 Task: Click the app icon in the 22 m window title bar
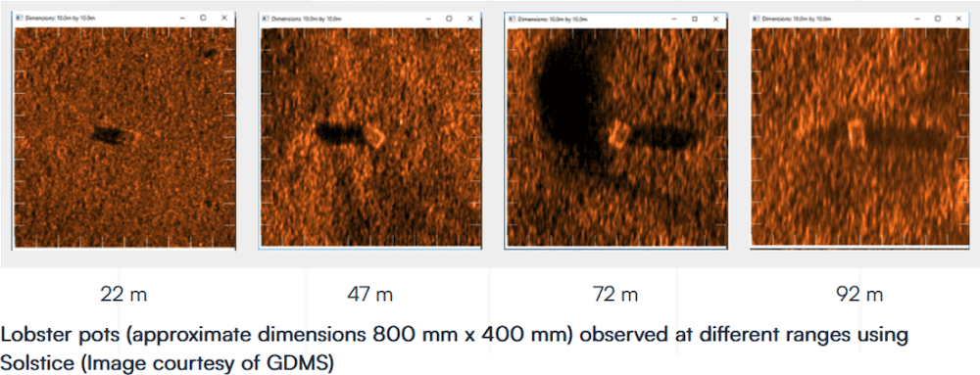tap(20, 19)
